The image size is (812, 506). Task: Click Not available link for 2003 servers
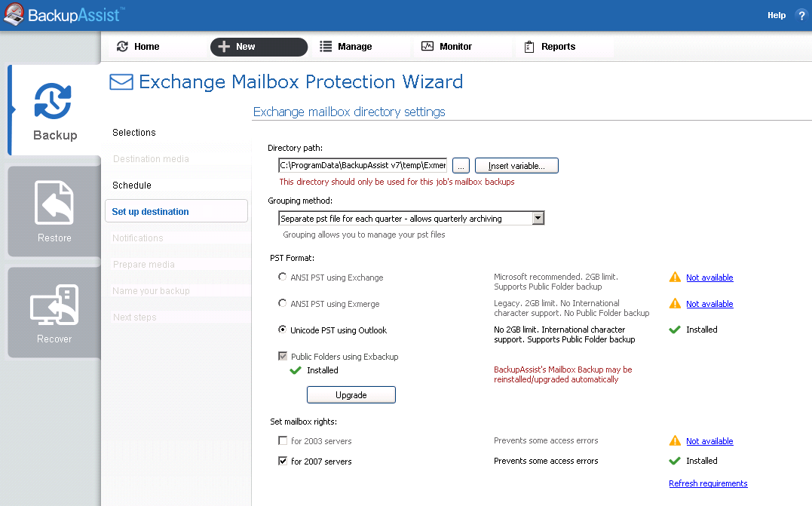pos(709,441)
